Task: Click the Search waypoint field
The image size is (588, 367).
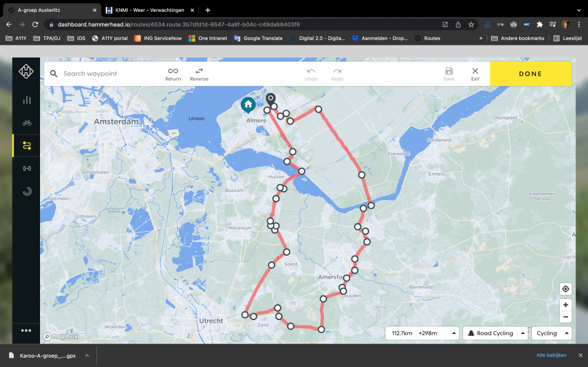Action: [106, 74]
